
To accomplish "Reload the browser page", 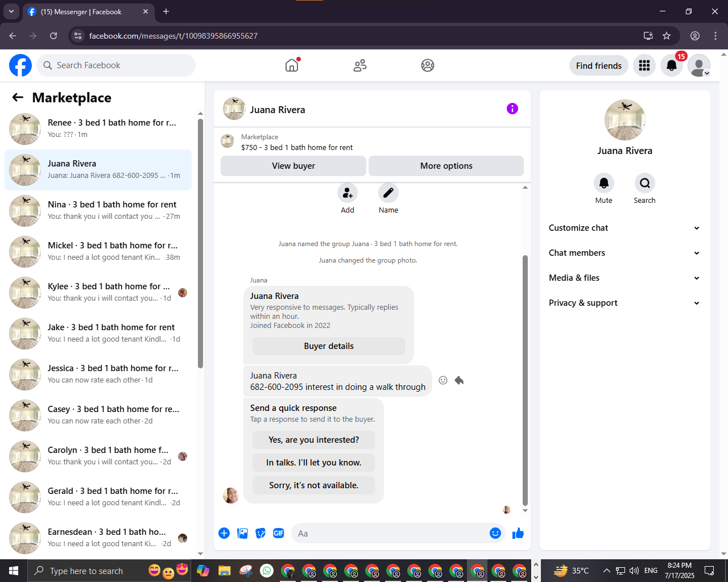I will 53,36.
